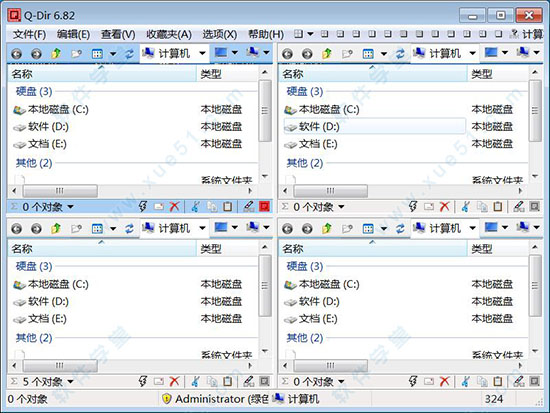This screenshot has height=413, width=550.
Task: Select 文档 (E:) in bottom-left pane
Action: tap(40, 319)
